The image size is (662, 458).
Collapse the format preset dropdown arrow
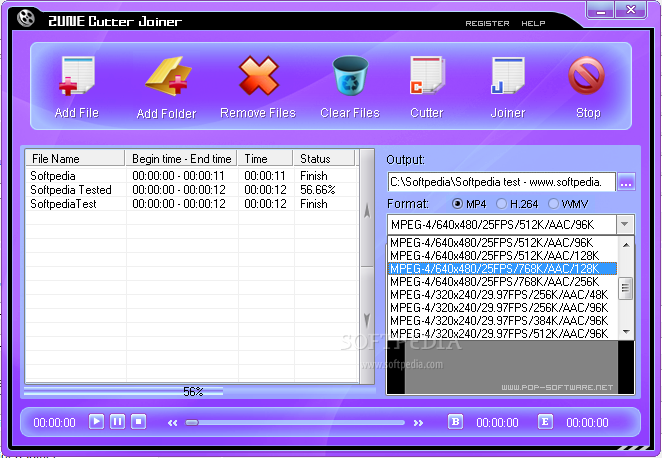(x=625, y=225)
